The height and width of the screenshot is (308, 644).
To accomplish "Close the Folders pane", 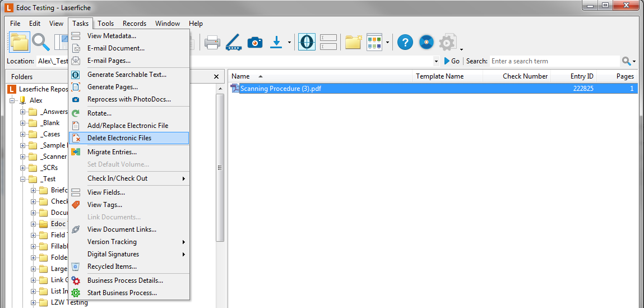I will [216, 76].
